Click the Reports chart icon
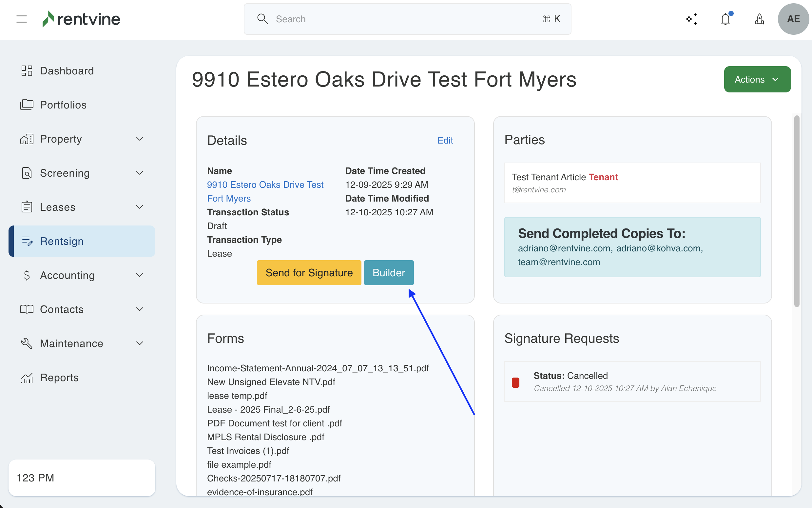Image resolution: width=812 pixels, height=508 pixels. 27,378
